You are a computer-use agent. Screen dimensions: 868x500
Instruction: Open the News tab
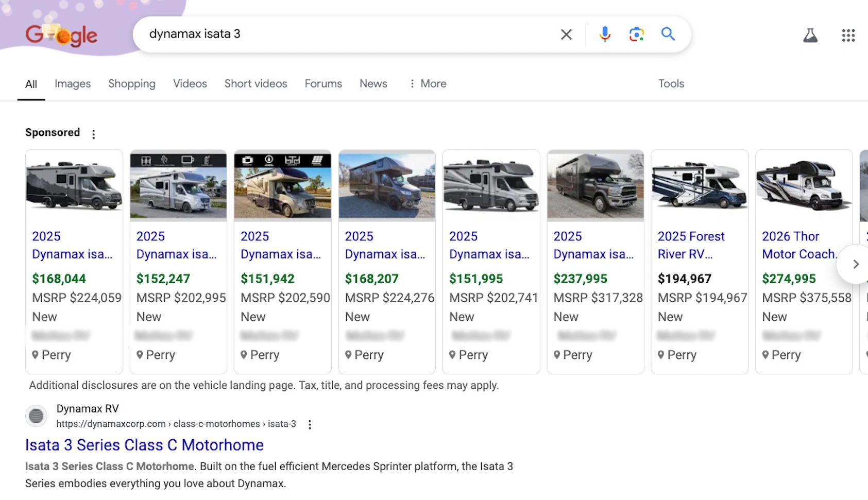click(373, 83)
